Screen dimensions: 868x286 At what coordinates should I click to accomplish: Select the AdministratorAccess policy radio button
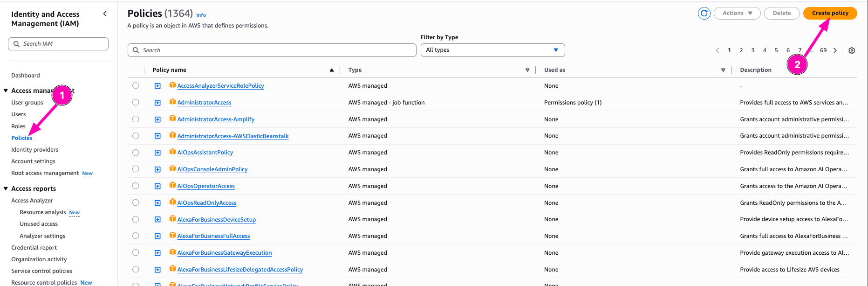point(136,102)
